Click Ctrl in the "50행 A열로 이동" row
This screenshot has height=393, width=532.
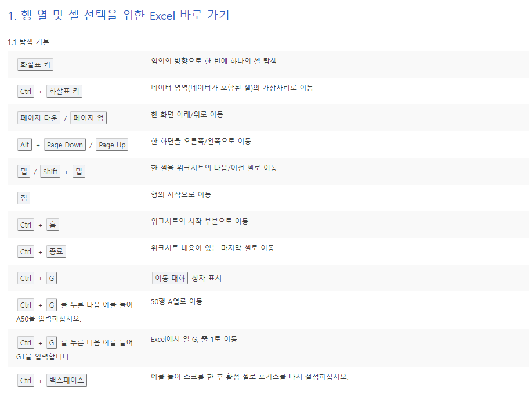26,305
